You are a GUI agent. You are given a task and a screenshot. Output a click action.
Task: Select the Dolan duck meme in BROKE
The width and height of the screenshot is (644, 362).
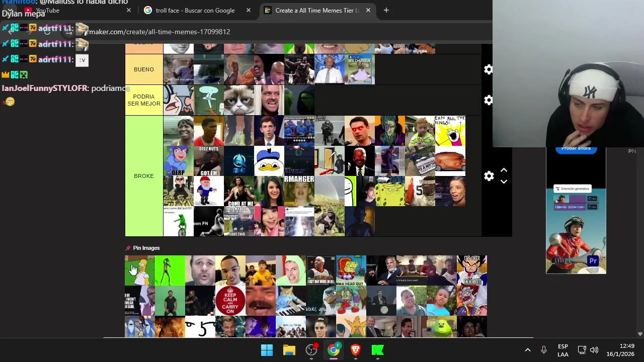[x=269, y=161]
